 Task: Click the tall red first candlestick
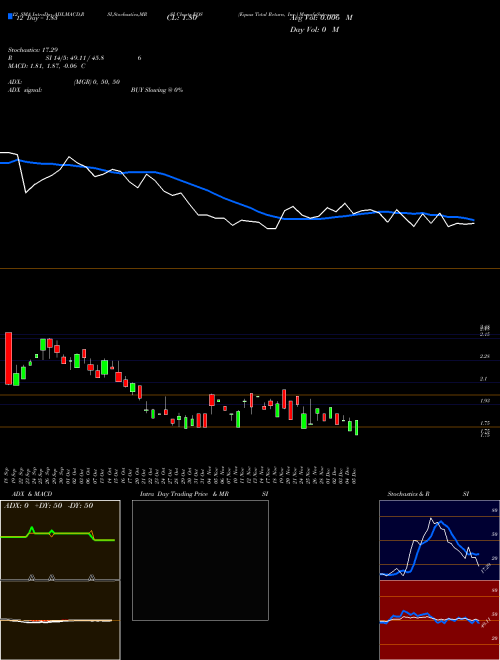[8, 358]
